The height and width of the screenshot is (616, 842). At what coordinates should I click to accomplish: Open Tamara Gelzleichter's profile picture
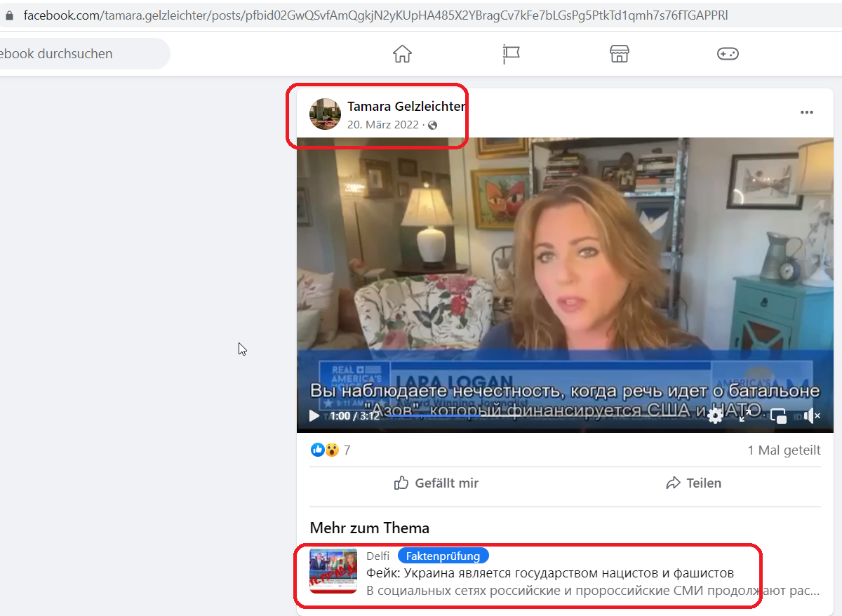(x=325, y=114)
